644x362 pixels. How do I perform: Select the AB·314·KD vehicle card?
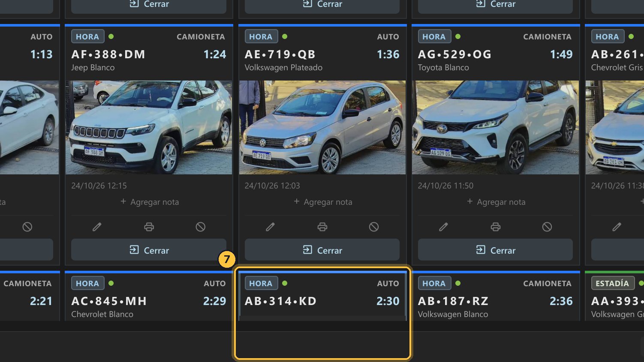point(322,296)
